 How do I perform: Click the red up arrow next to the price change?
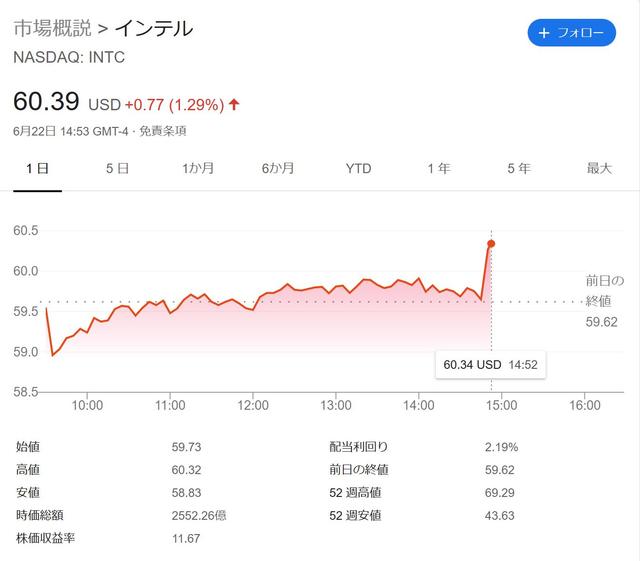234,104
